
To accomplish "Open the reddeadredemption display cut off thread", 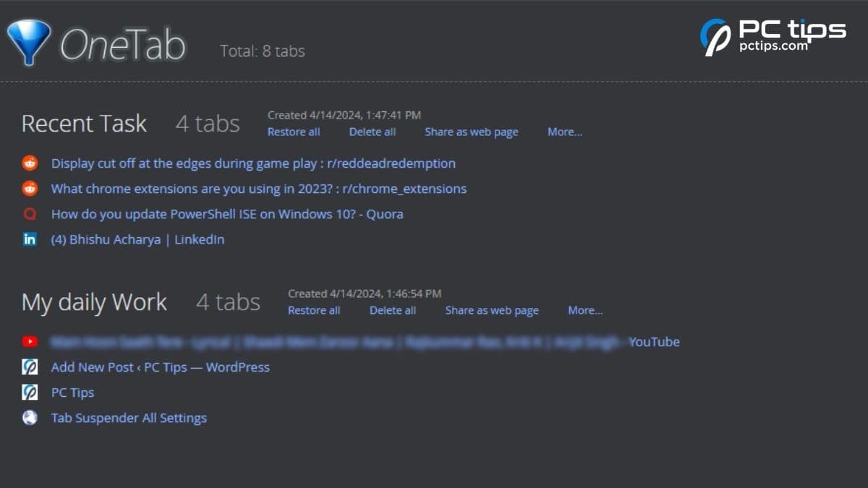I will tap(253, 163).
